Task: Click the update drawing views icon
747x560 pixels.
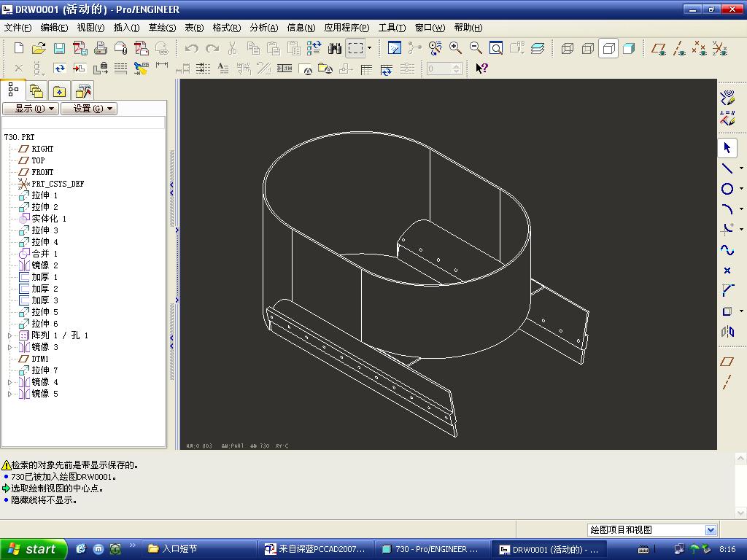Action: click(60, 69)
